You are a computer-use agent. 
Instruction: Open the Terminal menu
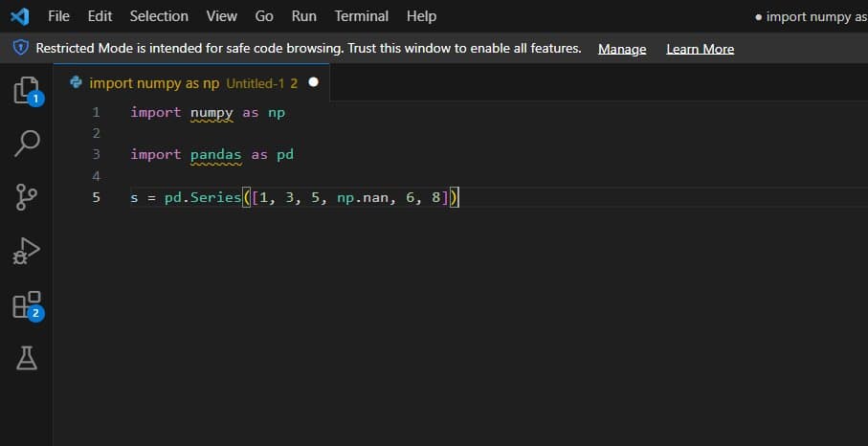click(362, 16)
